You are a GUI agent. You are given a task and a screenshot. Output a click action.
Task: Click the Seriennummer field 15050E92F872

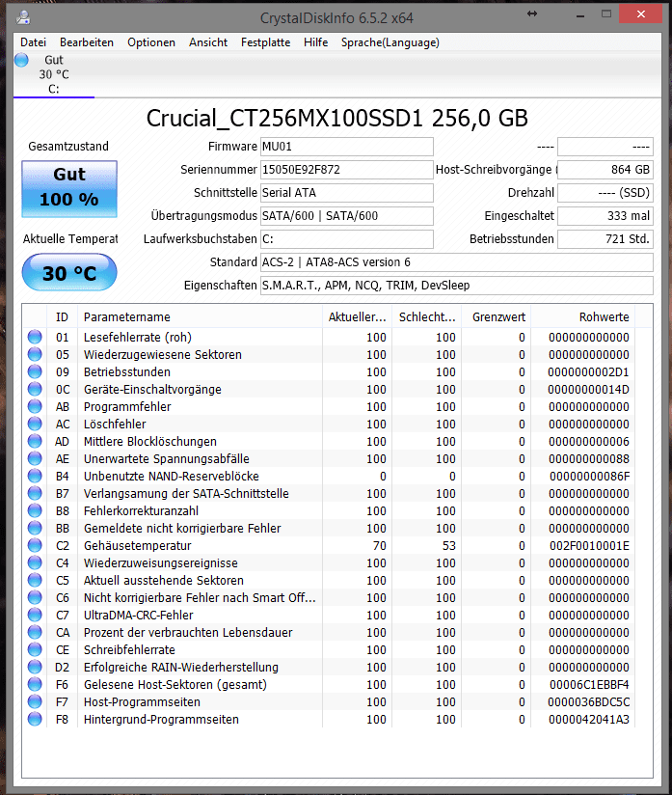347,170
